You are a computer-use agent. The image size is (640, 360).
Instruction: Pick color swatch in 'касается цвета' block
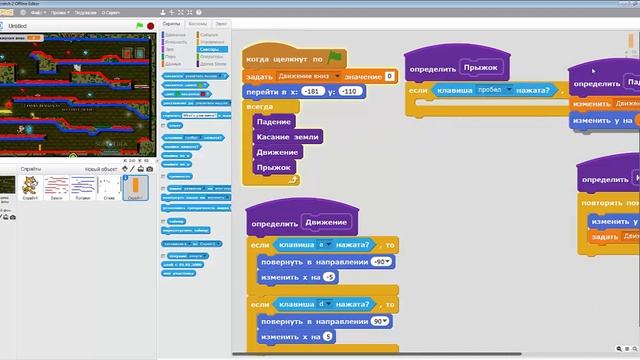[x=200, y=85]
